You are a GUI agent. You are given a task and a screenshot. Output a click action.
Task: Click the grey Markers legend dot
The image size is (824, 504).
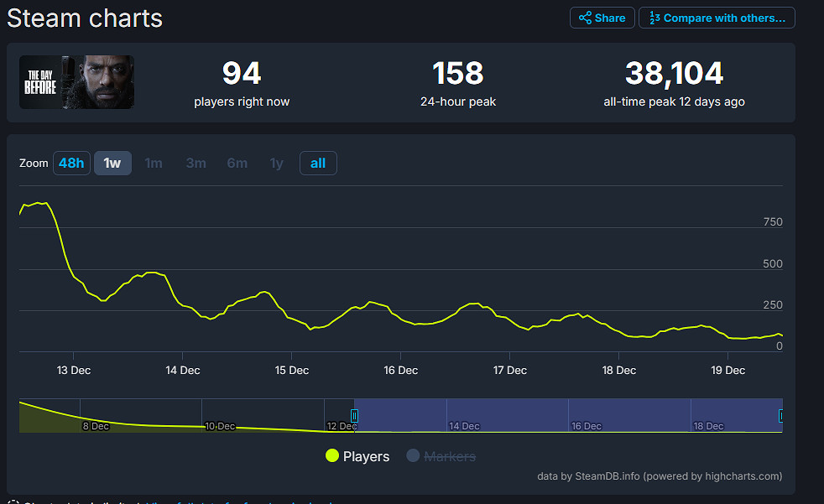pos(413,456)
